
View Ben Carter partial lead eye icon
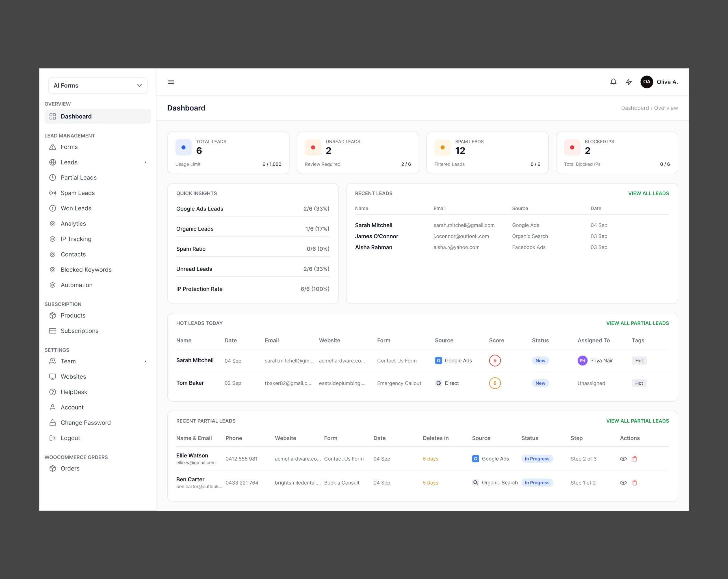(x=623, y=482)
